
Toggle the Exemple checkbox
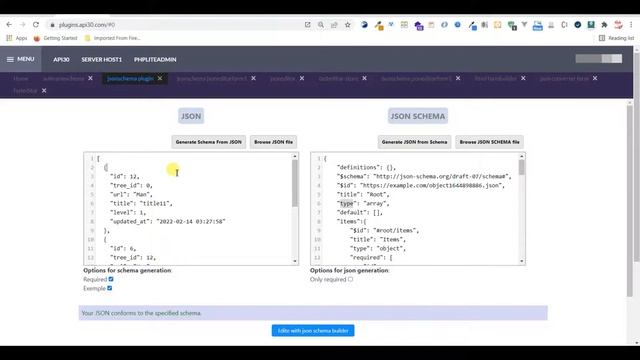[109, 288]
